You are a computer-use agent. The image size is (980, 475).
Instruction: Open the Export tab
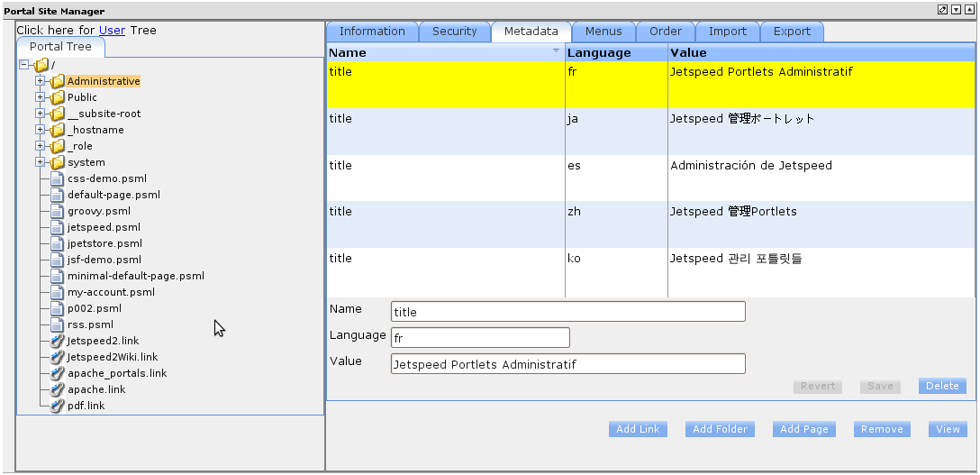click(x=792, y=32)
